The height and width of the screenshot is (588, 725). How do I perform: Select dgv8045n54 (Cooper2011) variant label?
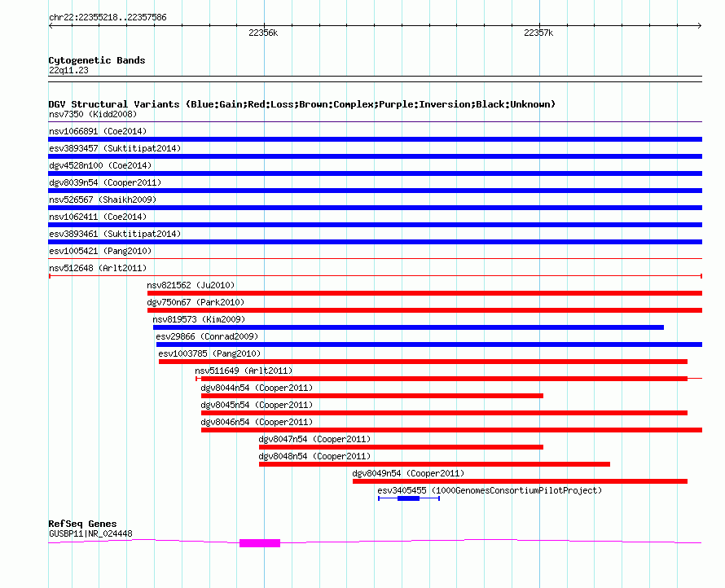coord(257,405)
